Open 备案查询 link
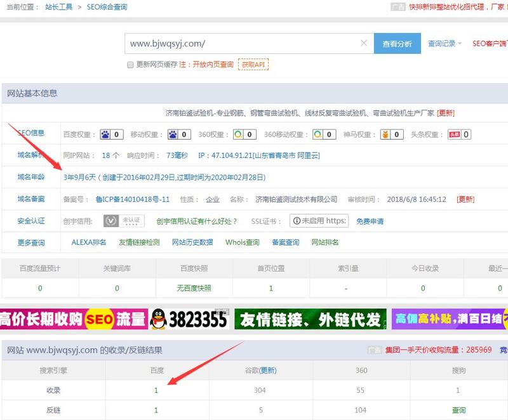This screenshot has height=420, width=508. (x=285, y=242)
